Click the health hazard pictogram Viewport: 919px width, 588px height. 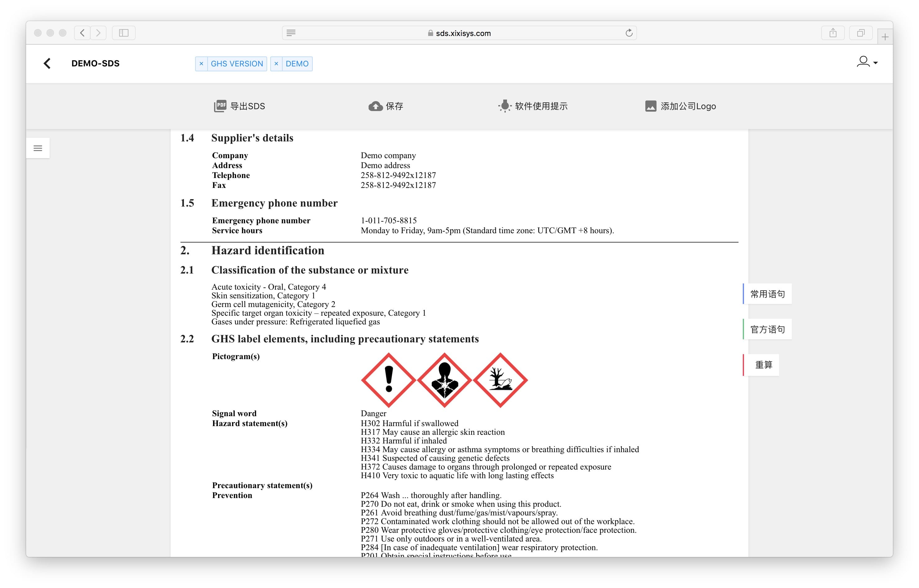pos(444,380)
